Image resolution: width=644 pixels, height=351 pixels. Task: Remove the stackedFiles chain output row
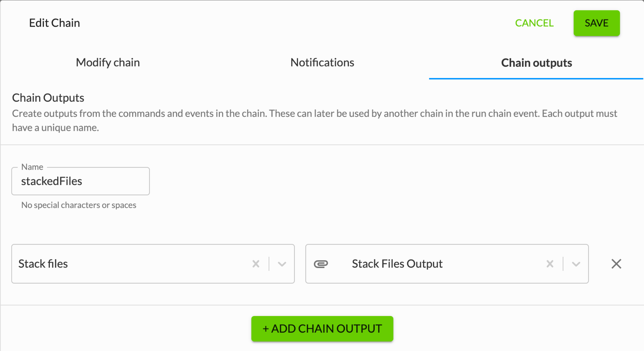(616, 264)
